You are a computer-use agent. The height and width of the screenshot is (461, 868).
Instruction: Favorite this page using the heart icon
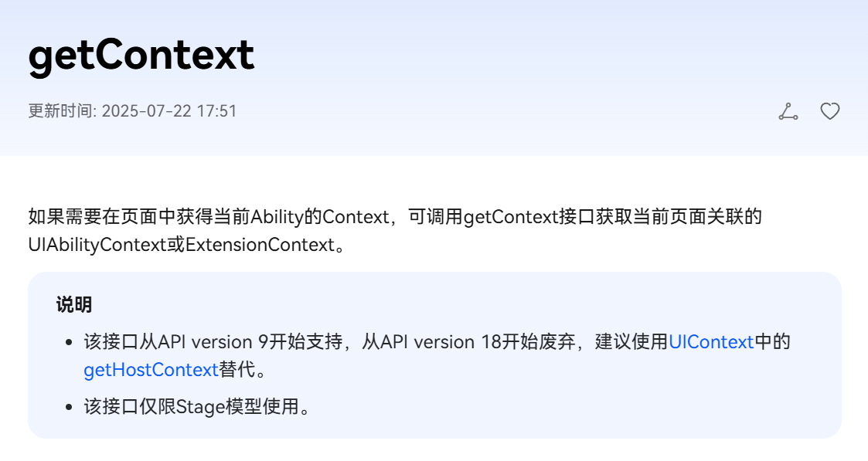(830, 111)
